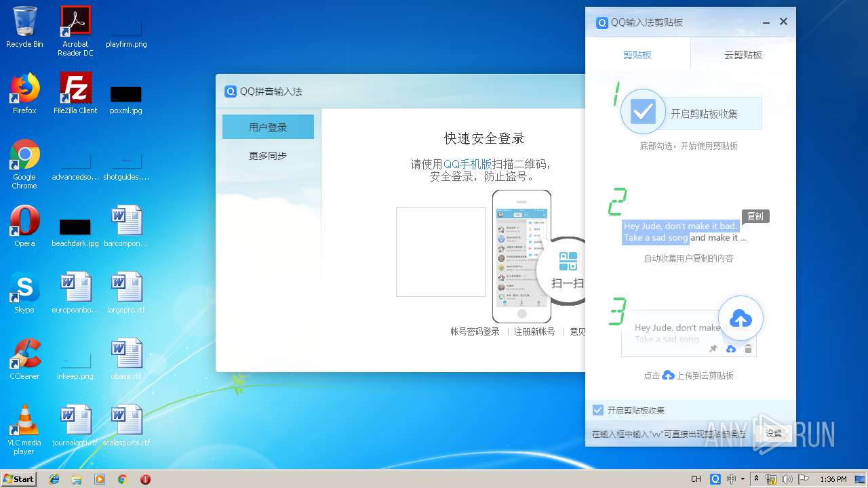Viewport: 868px width, 488px height.
Task: Open the FileZilla Client shortcut
Action: 75,94
